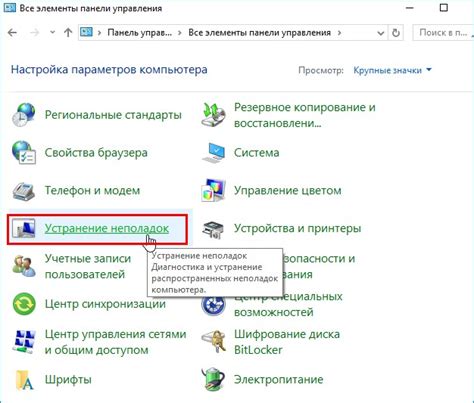Image resolution: width=474 pixels, height=403 pixels.
Task: Open the Устранение неполадок icon
Action: tap(24, 229)
